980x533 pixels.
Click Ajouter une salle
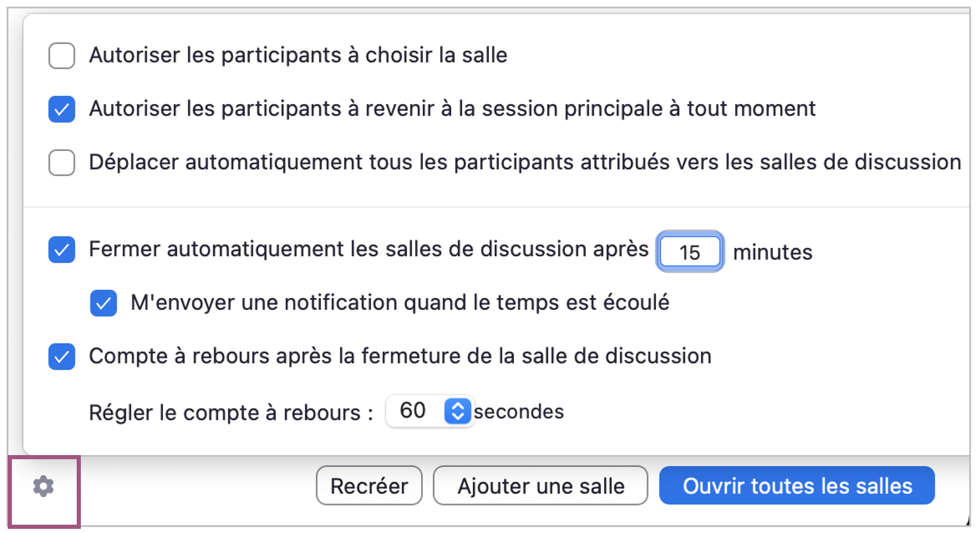tap(541, 486)
